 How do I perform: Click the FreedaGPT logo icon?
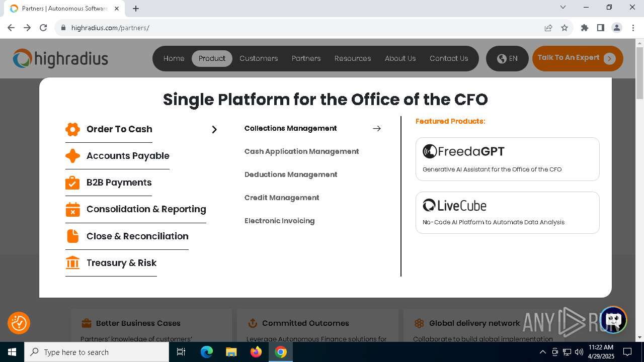tap(430, 151)
